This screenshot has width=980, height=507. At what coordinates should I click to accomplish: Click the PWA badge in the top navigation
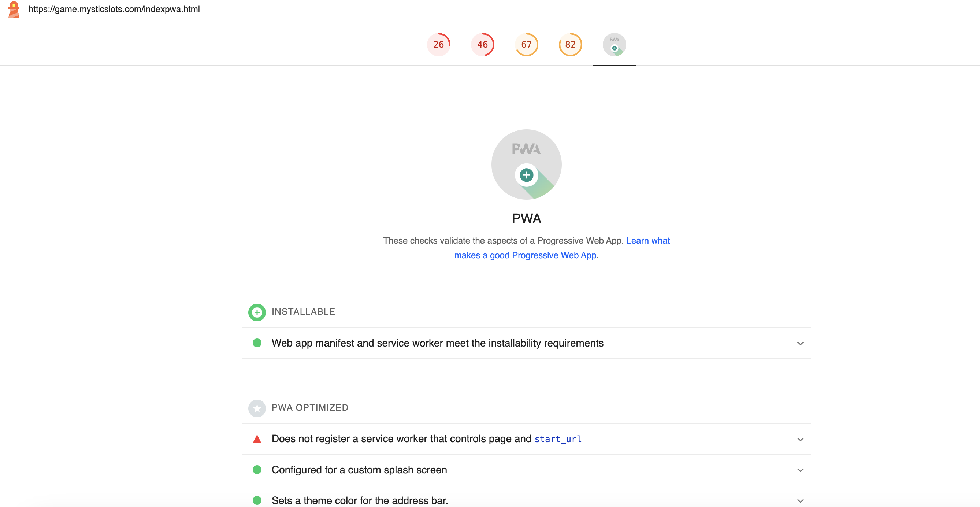pos(614,44)
